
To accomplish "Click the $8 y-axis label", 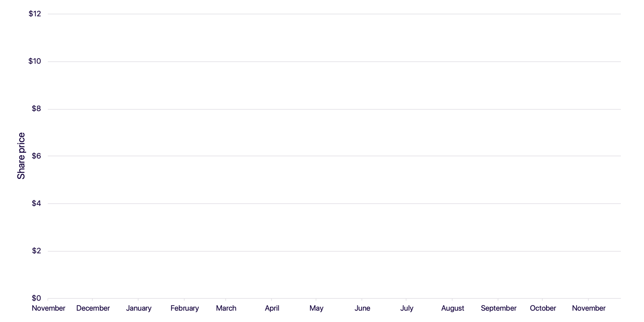I will (36, 108).
